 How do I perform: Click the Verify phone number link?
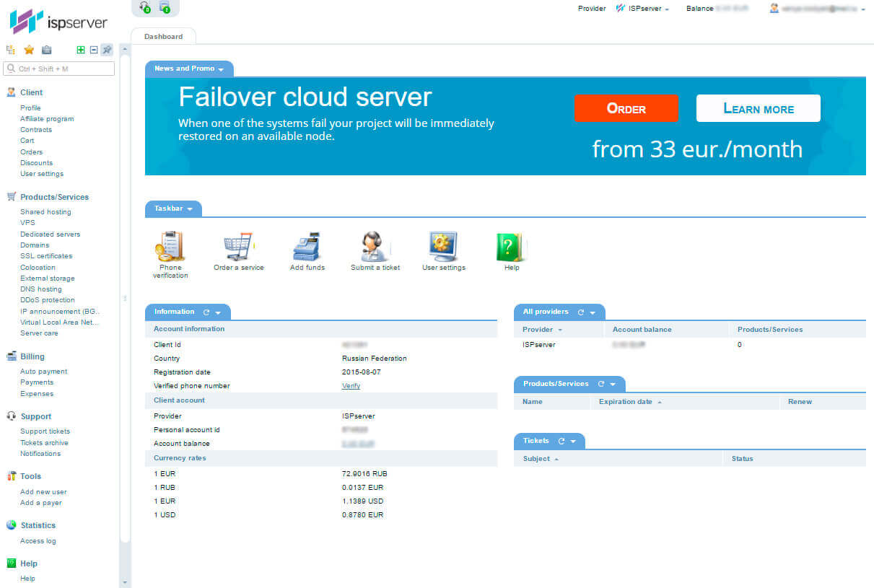coord(351,386)
